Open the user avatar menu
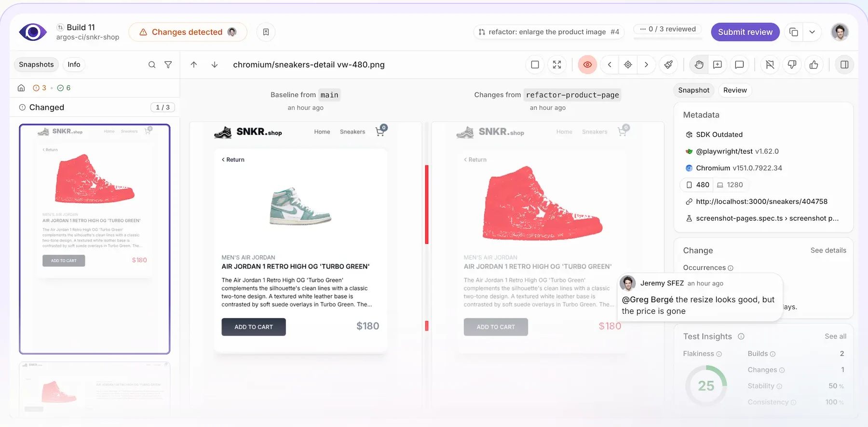This screenshot has height=427, width=868. tap(840, 32)
